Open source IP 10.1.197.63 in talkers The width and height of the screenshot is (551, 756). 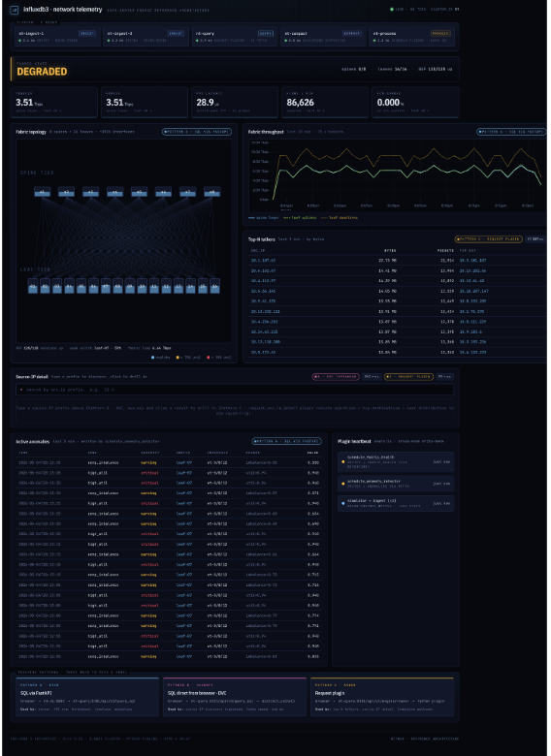[263, 261]
